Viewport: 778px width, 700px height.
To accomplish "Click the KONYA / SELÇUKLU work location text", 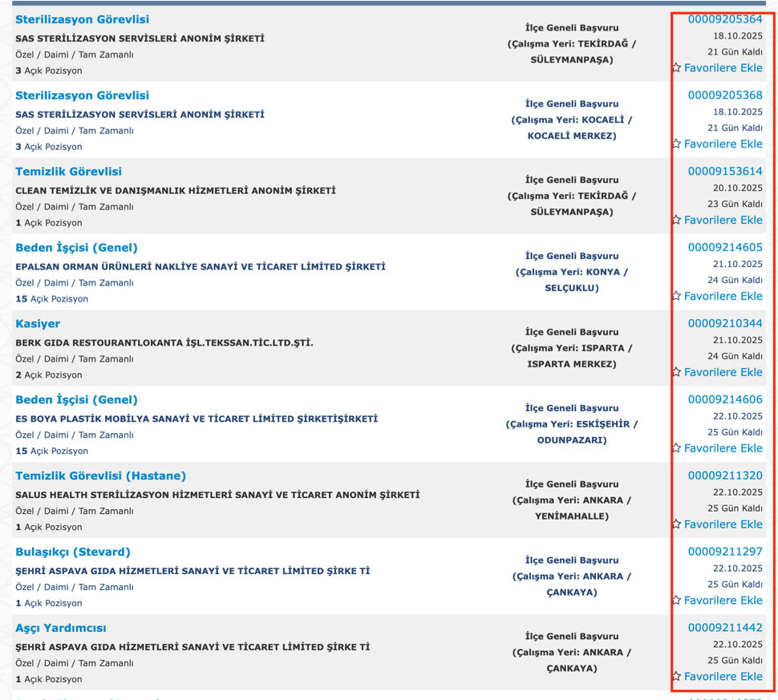I will click(x=572, y=280).
